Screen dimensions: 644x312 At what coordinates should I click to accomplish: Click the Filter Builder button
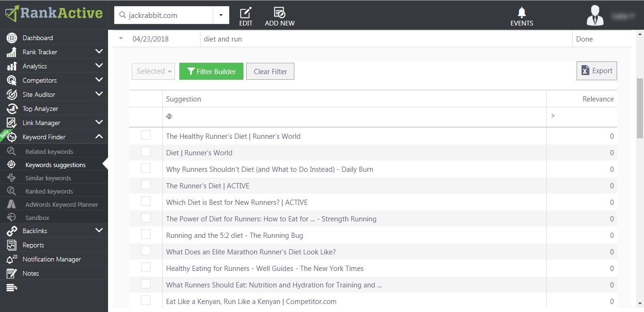(x=211, y=71)
